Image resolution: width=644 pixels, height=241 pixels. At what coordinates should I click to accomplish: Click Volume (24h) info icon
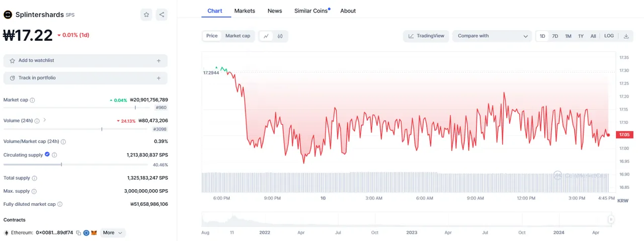[x=37, y=121]
